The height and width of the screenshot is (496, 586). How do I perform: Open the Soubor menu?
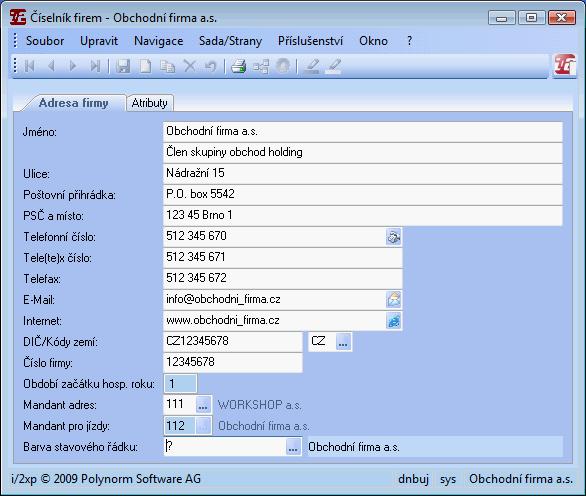point(45,41)
